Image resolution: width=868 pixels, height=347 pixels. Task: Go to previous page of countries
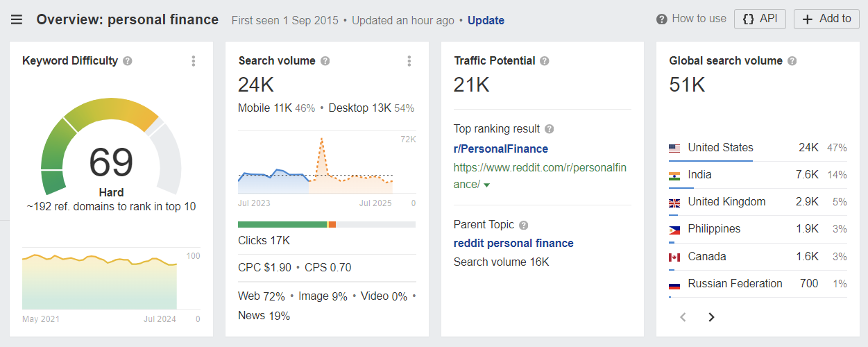coord(683,317)
